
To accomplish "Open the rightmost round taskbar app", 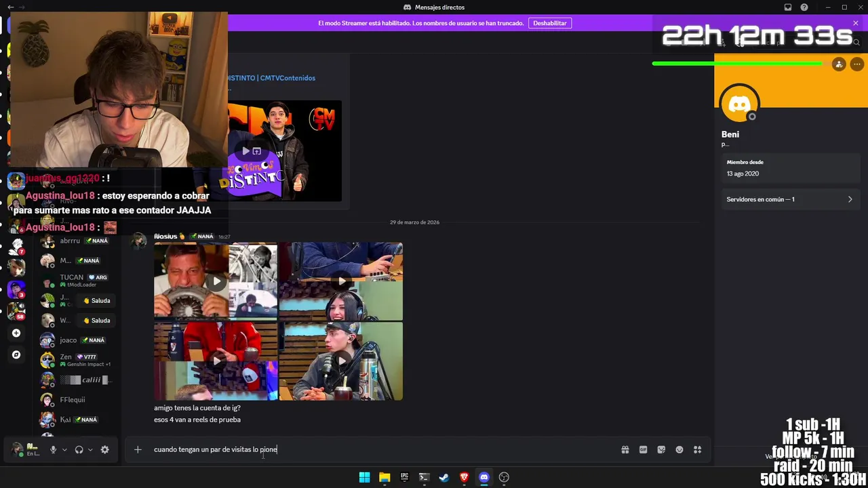I will coord(504,477).
